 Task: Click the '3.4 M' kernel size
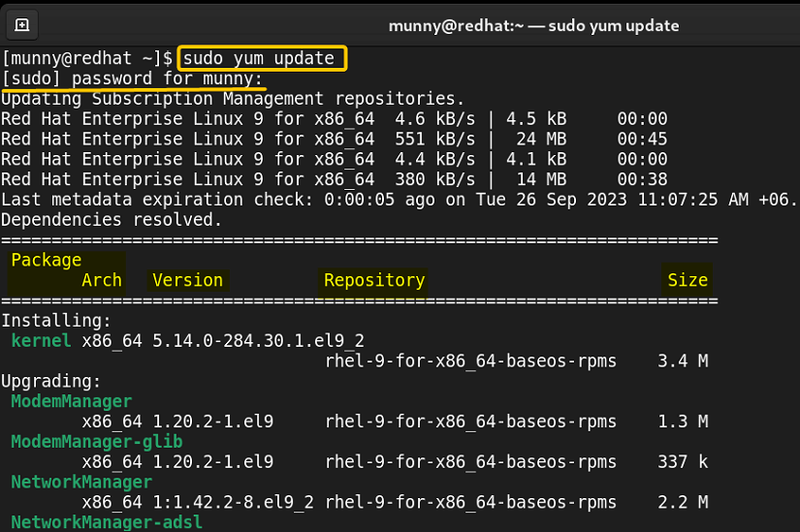click(683, 360)
